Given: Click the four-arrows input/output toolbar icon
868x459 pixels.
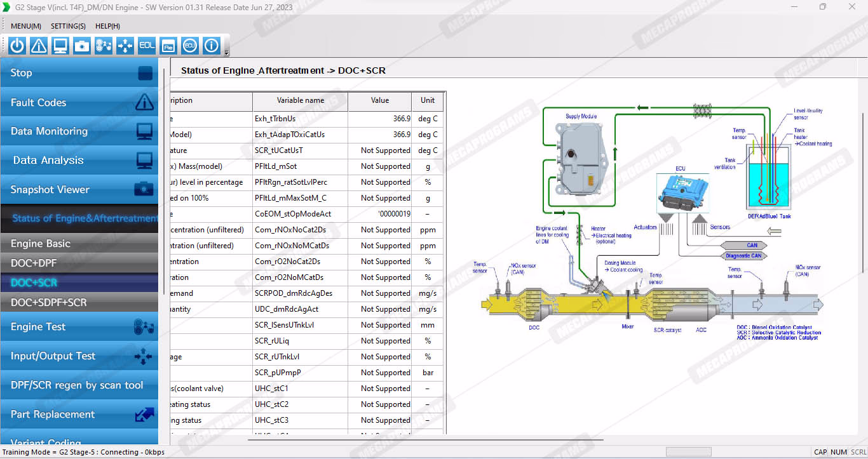Looking at the screenshot, I should click(125, 46).
